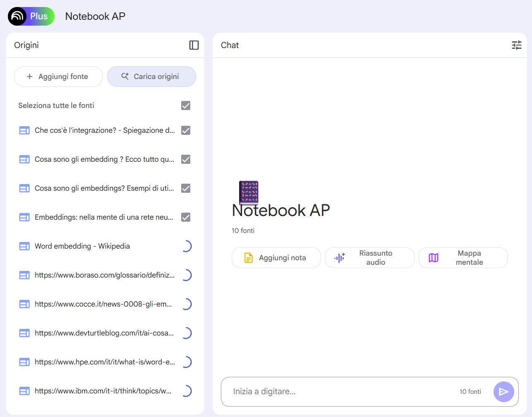Click the NotebookLM Plus logo
This screenshot has height=417, width=532.
coord(31,16)
